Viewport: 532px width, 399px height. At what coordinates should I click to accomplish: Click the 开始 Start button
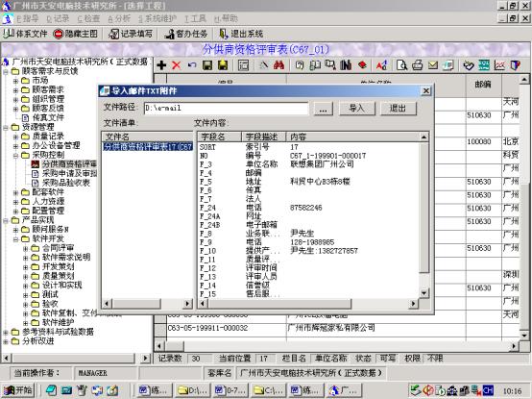tap(18, 390)
